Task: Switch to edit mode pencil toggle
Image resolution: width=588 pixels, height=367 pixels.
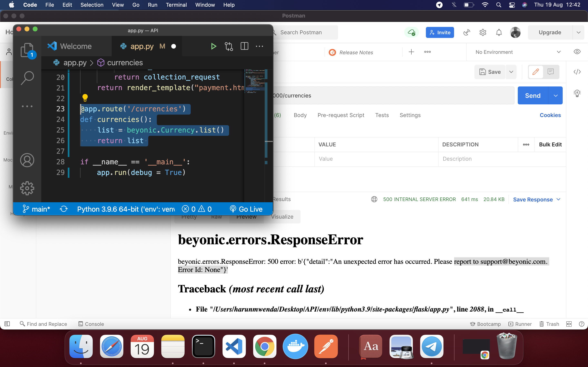Action: [536, 72]
